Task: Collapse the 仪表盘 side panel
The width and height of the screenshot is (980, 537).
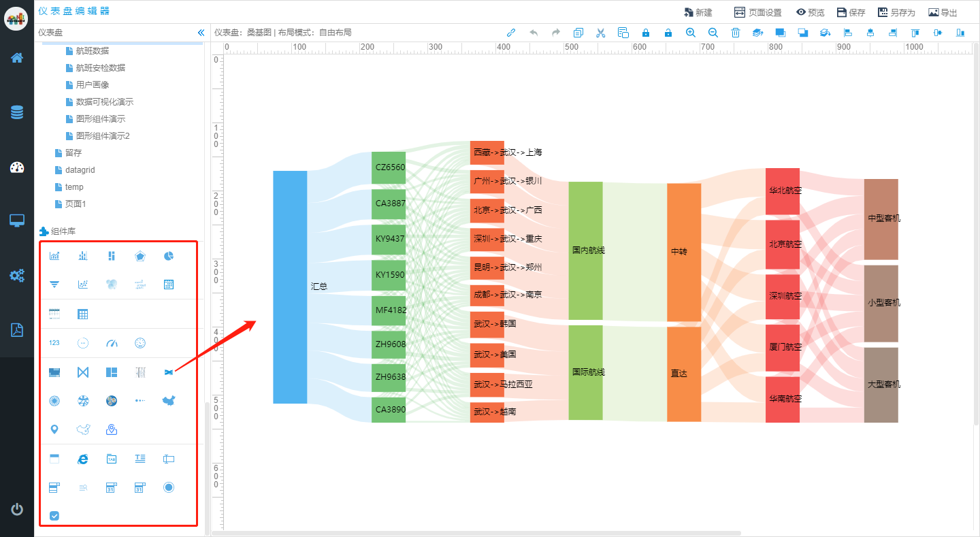Action: 201,33
